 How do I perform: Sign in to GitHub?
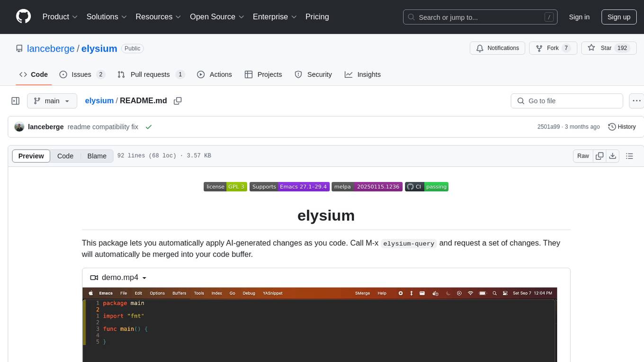(579, 17)
